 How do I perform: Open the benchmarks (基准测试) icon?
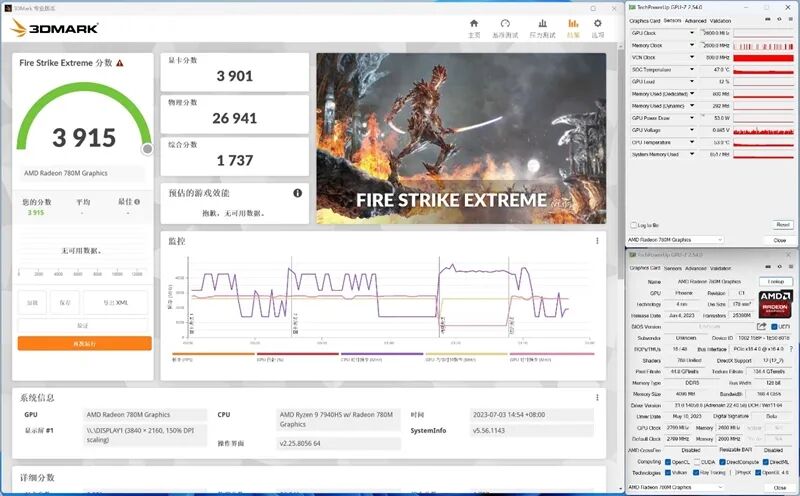[505, 23]
